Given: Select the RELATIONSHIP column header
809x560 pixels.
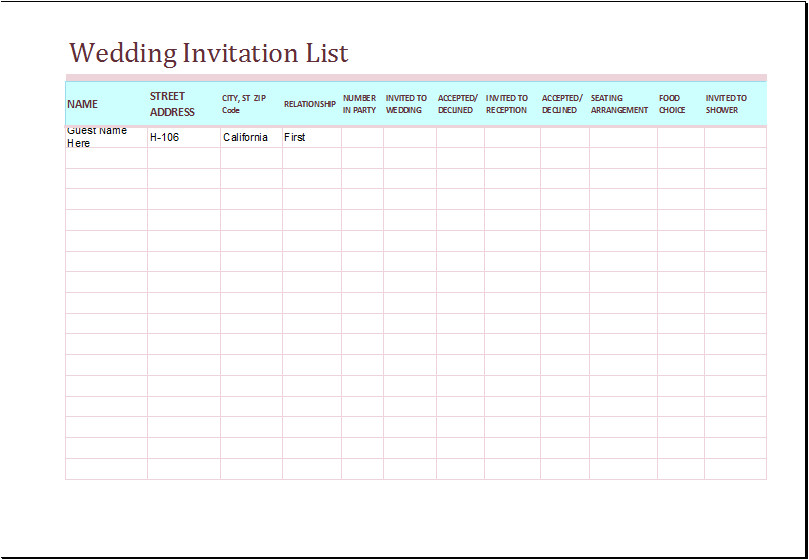Looking at the screenshot, I should 310,104.
